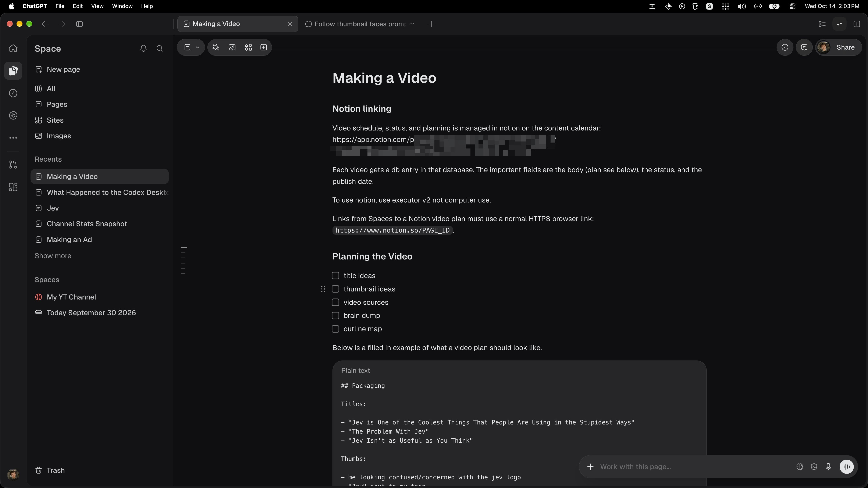
Task: Open a new tab with plus icon
Action: click(432, 24)
